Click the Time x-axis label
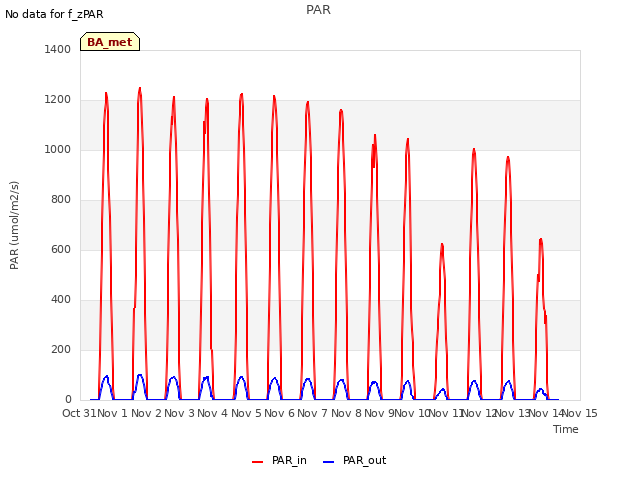Image resolution: width=640 pixels, height=480 pixels. coord(566,429)
